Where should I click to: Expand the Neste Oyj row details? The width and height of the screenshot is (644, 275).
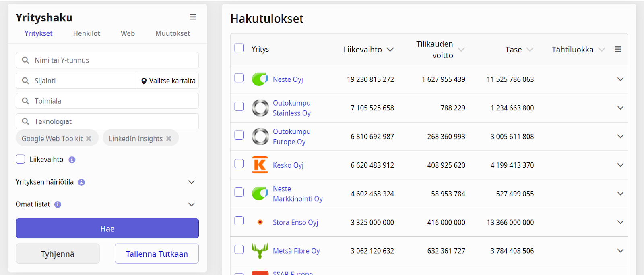click(620, 79)
